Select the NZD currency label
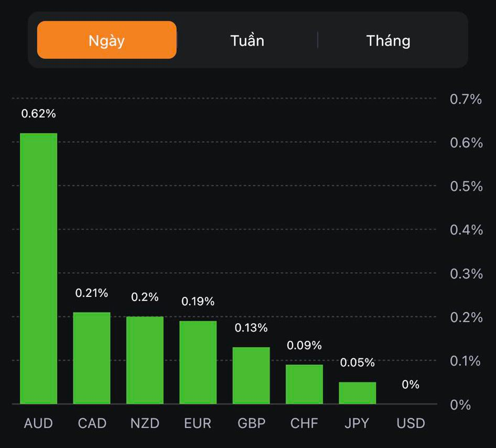The height and width of the screenshot is (448, 496). click(x=145, y=423)
